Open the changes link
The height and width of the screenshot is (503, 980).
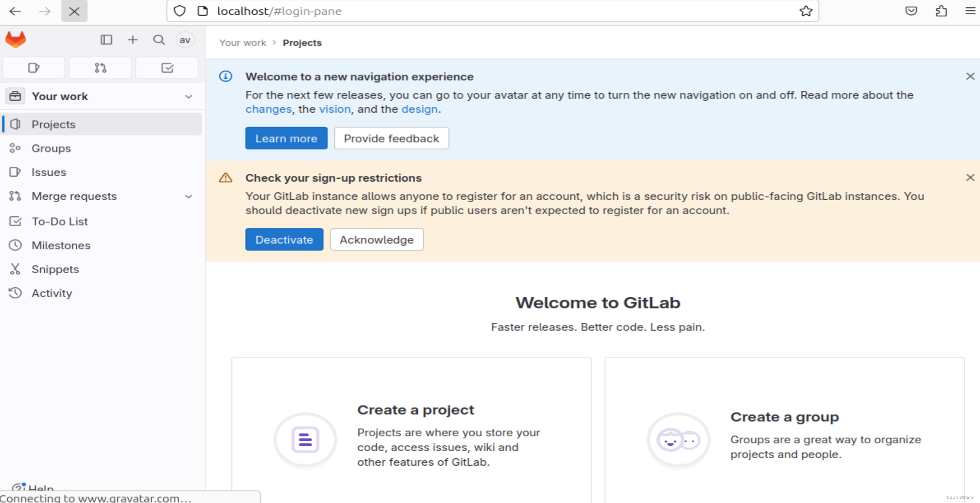268,109
